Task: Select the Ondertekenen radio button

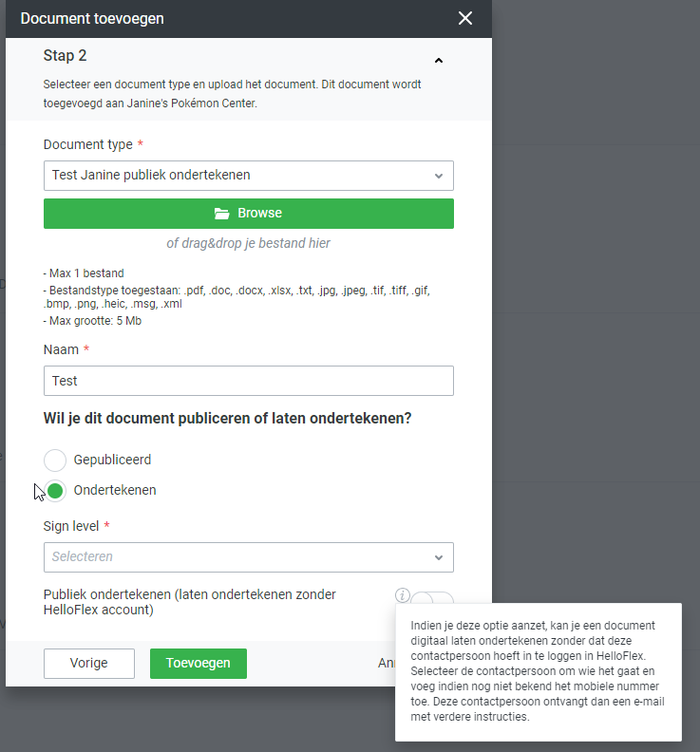Action: [x=56, y=491]
